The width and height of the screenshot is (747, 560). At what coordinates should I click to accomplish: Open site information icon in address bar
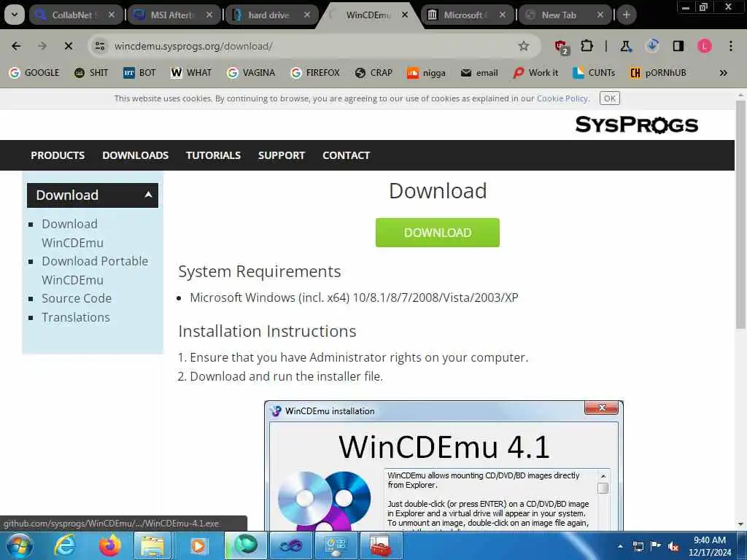click(x=99, y=46)
